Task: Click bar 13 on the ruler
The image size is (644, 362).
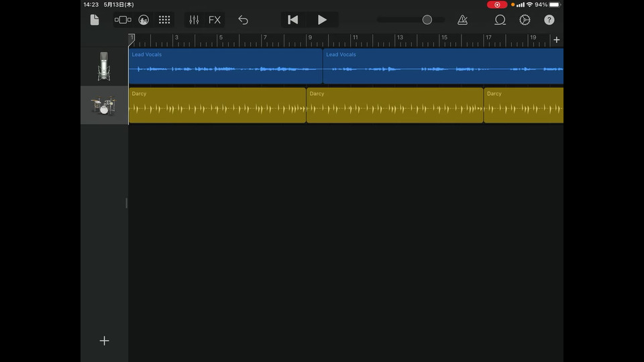Action: [400, 38]
